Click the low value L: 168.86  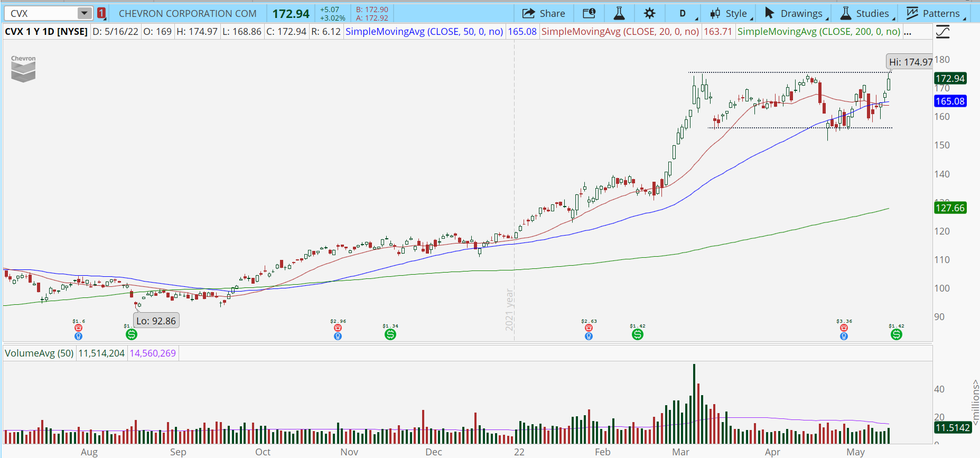point(242,32)
